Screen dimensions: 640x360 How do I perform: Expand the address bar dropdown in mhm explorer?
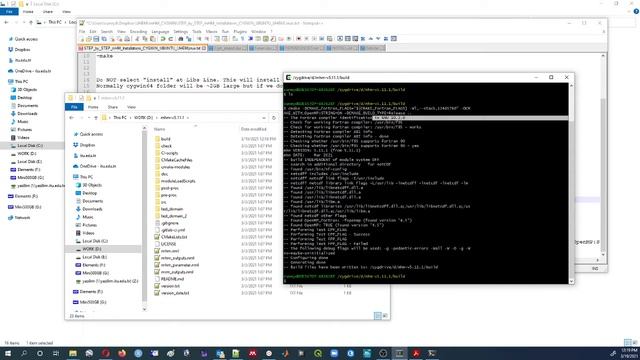[264, 118]
